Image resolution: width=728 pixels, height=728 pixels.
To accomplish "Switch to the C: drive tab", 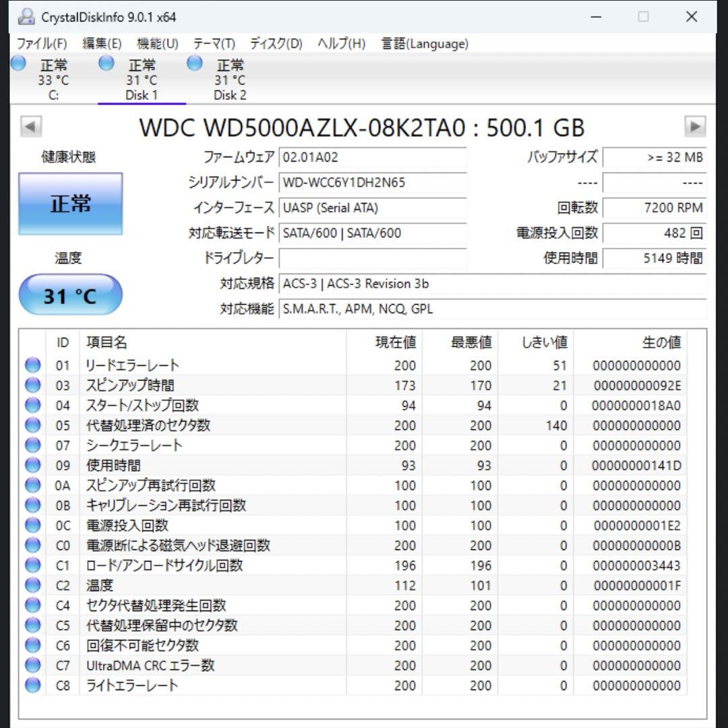I will tap(53, 80).
